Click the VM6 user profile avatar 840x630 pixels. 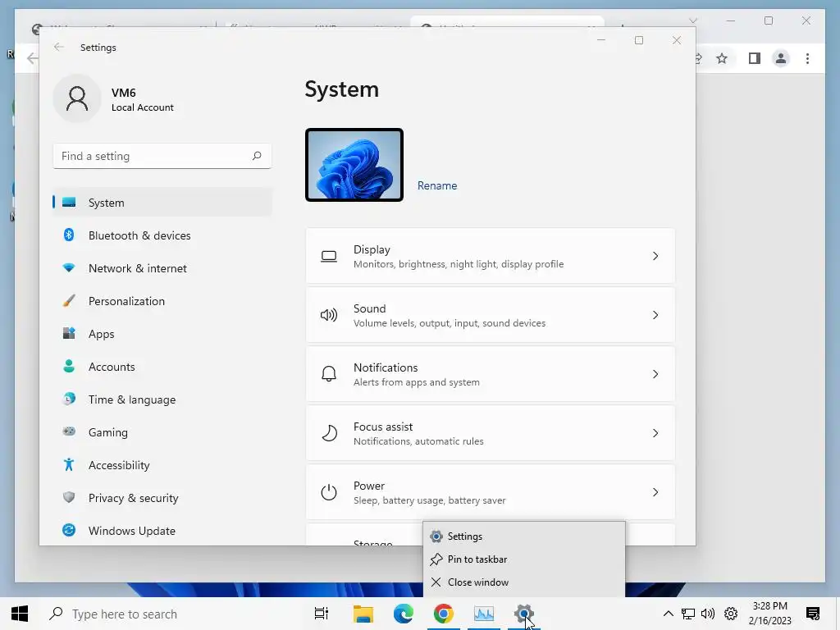click(x=77, y=98)
